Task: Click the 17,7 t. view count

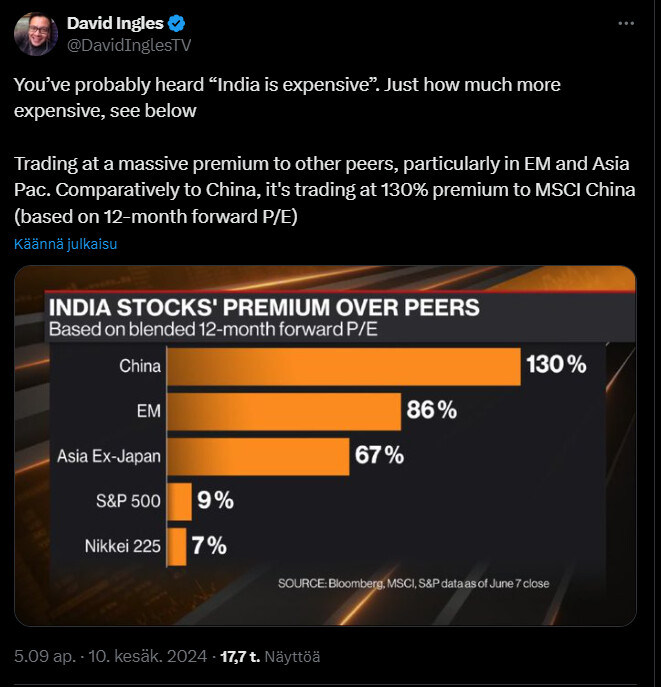Action: tap(240, 657)
